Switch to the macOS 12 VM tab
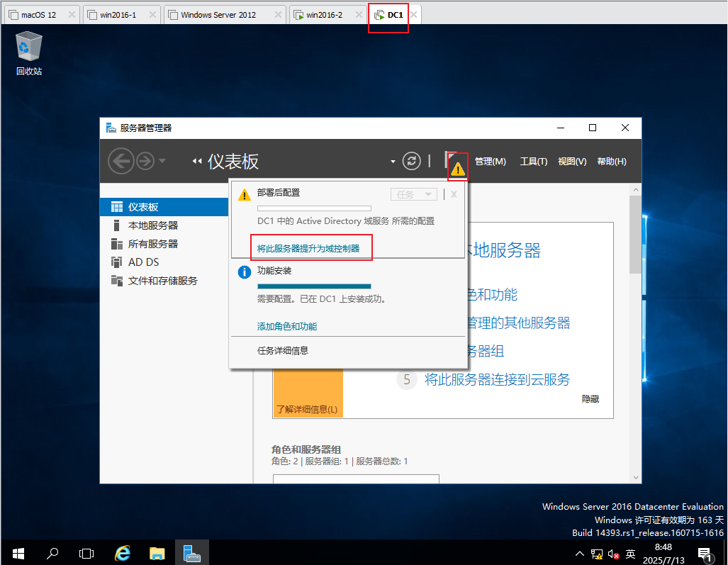This screenshot has width=728, height=565. point(38,15)
